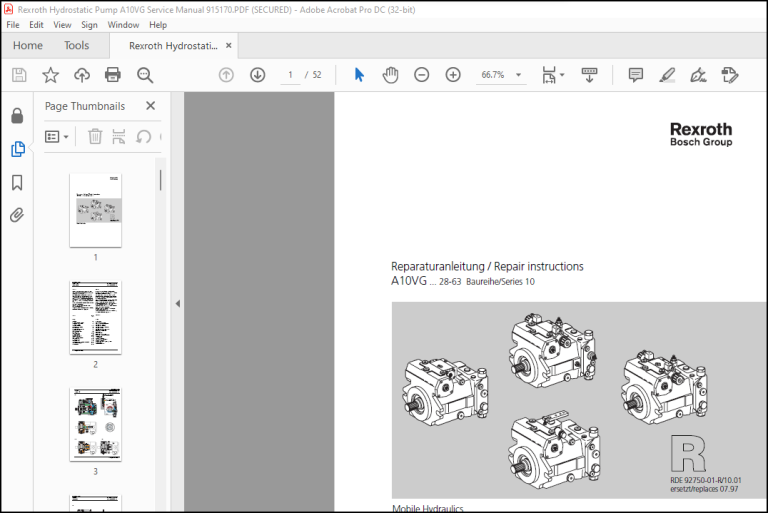
Task: Toggle the Page Thumbnails sidebar icon
Action: pos(18,149)
